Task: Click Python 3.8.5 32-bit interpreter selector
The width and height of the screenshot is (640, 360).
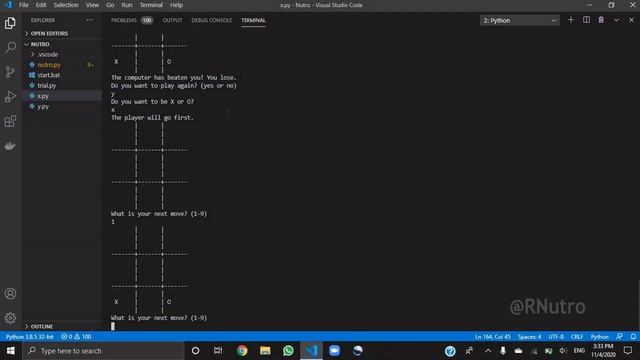Action: coord(29,337)
